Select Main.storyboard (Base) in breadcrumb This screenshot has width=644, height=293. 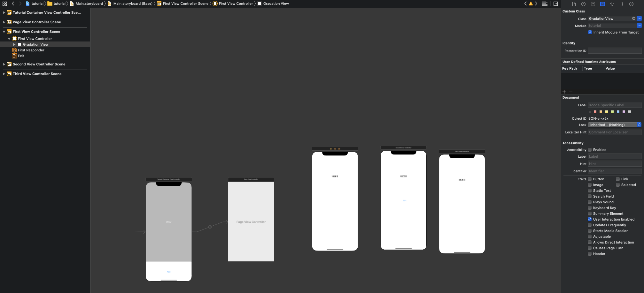130,4
